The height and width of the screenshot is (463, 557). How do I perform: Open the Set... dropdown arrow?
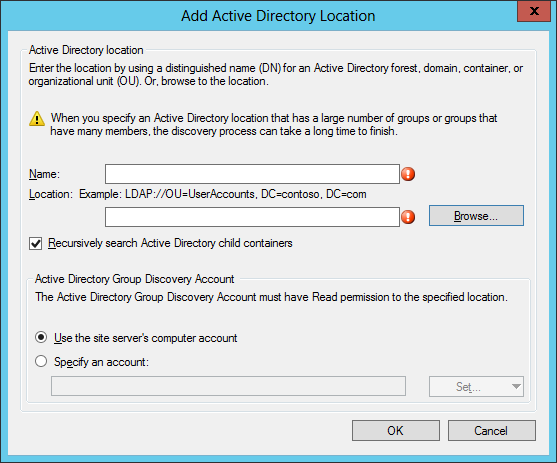516,387
